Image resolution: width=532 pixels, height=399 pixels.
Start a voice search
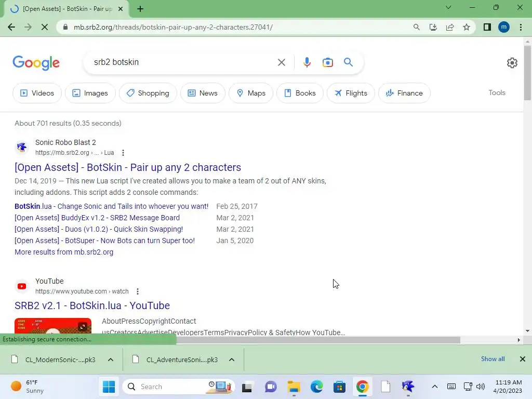[307, 62]
